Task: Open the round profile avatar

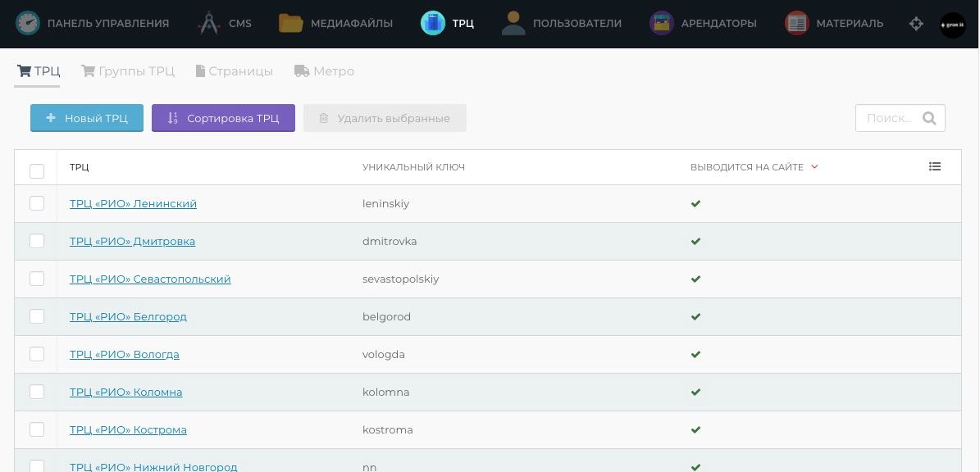Action: pyautogui.click(x=952, y=25)
